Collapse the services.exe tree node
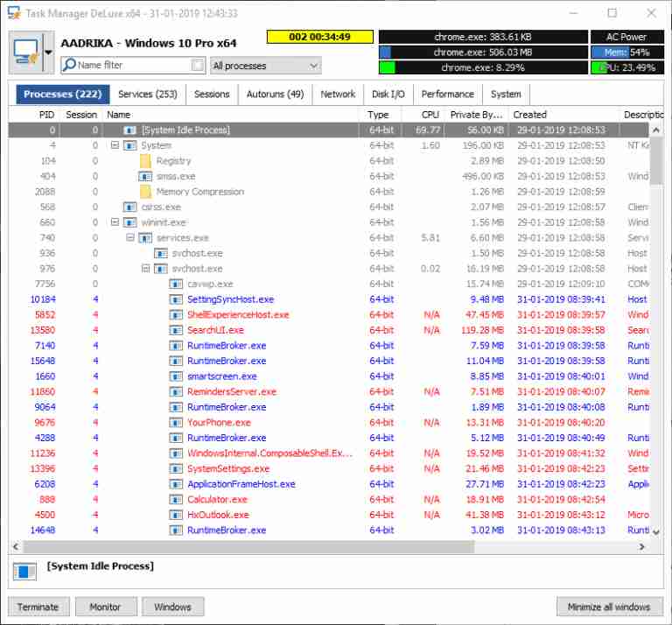 click(x=130, y=237)
